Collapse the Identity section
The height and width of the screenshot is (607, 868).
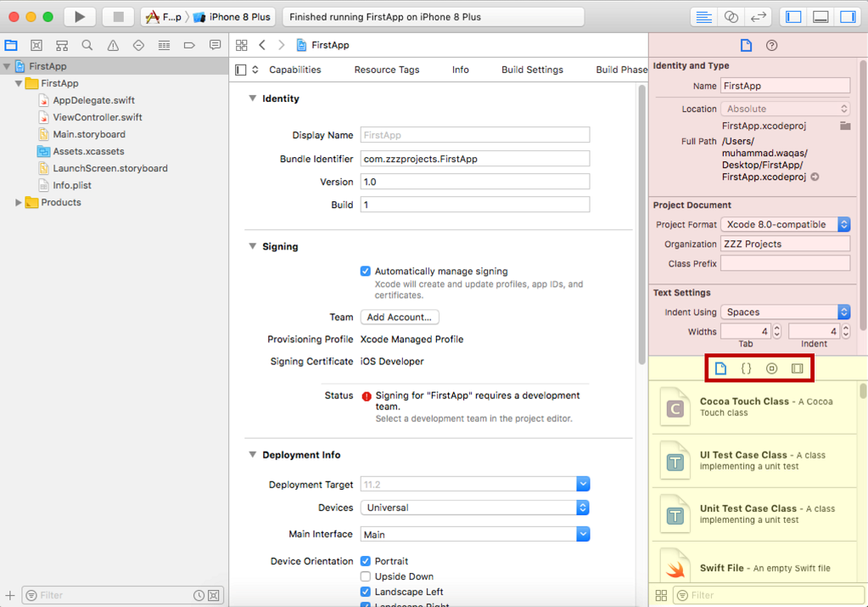point(253,98)
